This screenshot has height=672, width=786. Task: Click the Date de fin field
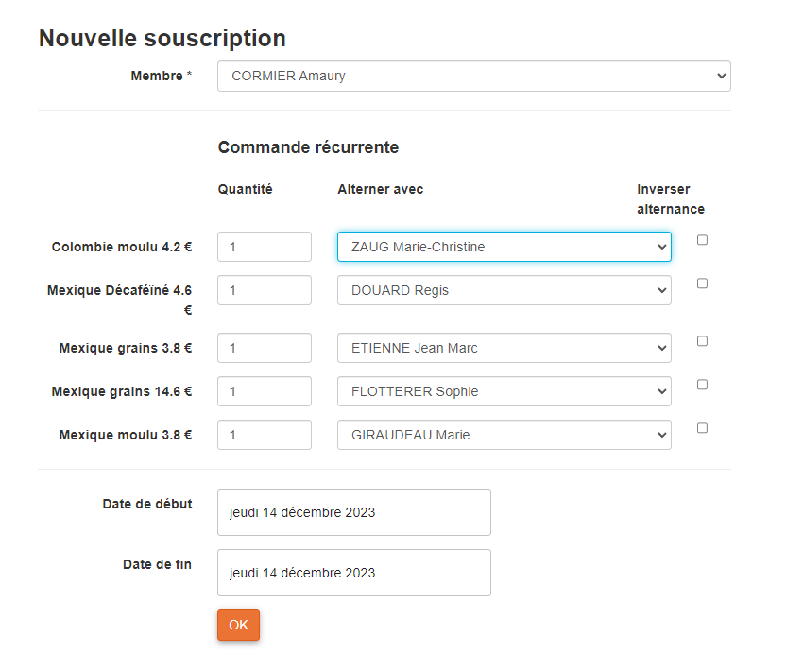pyautogui.click(x=353, y=573)
